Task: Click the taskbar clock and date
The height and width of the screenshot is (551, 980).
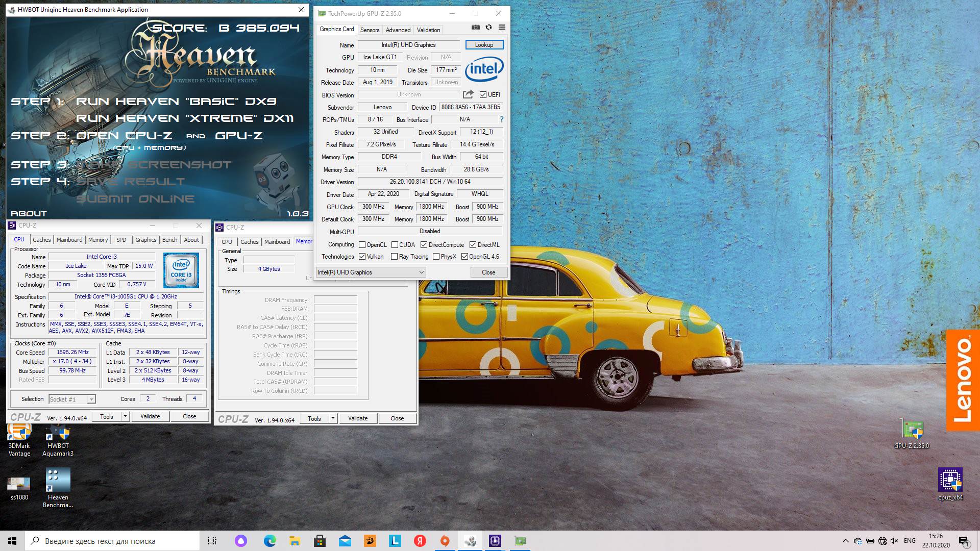Action: pos(936,541)
